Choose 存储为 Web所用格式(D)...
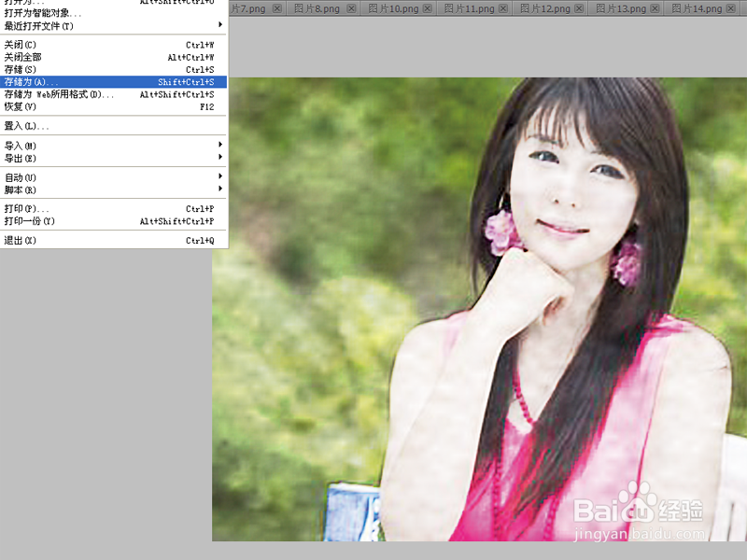The width and height of the screenshot is (747, 560). (x=113, y=94)
